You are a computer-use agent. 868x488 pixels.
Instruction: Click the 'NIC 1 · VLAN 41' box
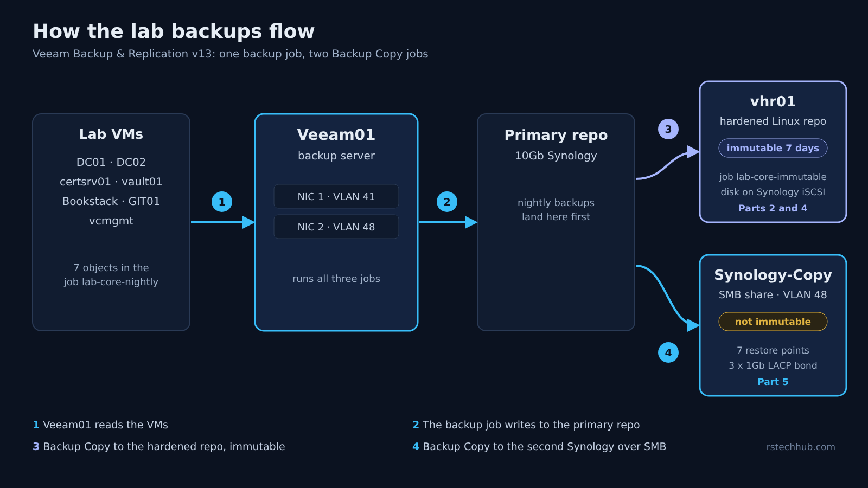click(336, 196)
